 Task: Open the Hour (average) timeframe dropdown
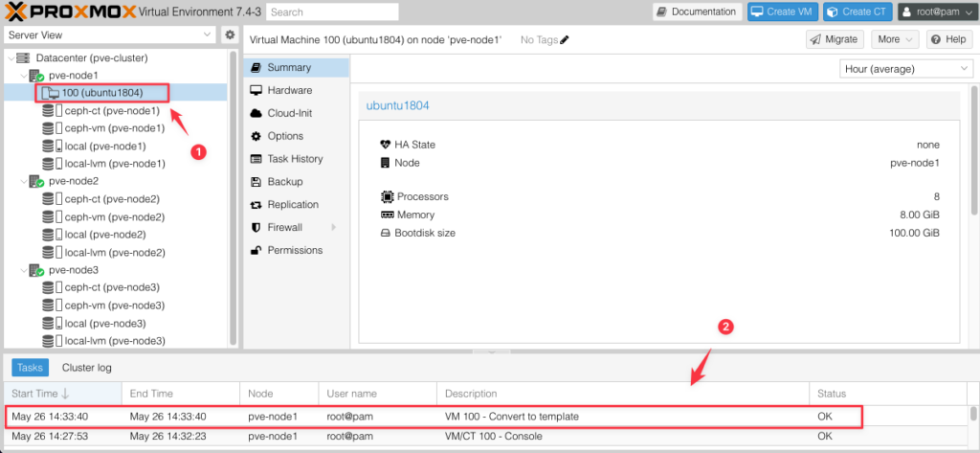[906, 69]
